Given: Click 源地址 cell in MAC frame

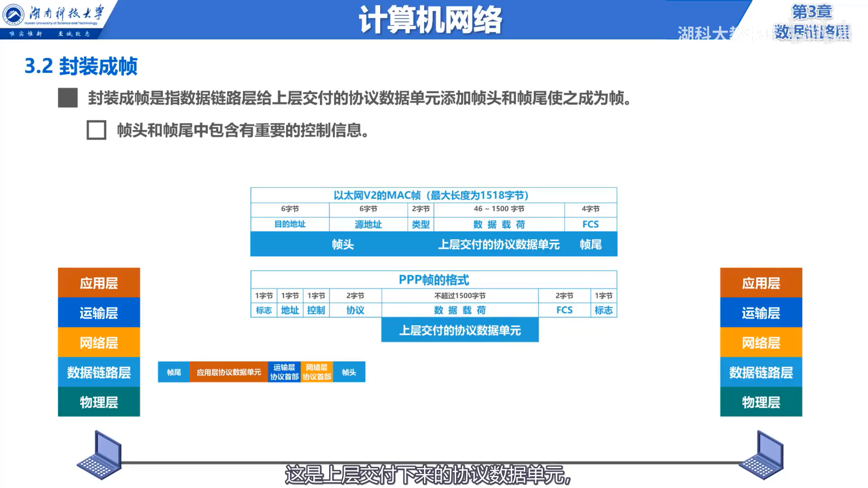Looking at the screenshot, I should [x=368, y=224].
